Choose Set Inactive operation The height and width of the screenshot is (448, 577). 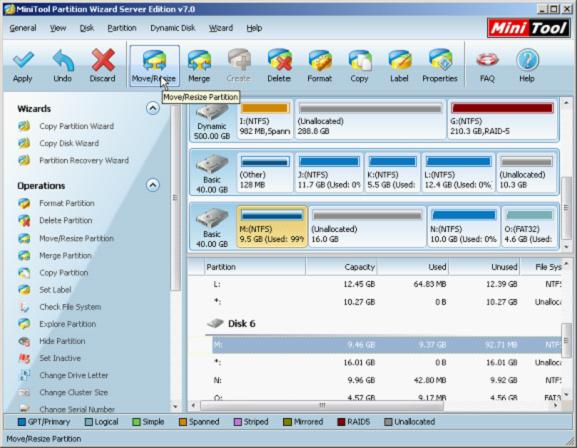60,358
